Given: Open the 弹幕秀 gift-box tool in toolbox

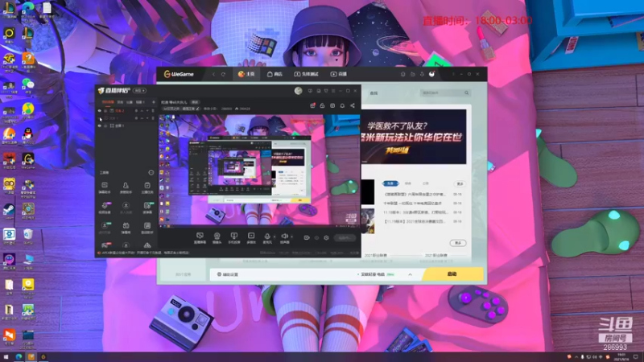Looking at the screenshot, I should 126,228.
